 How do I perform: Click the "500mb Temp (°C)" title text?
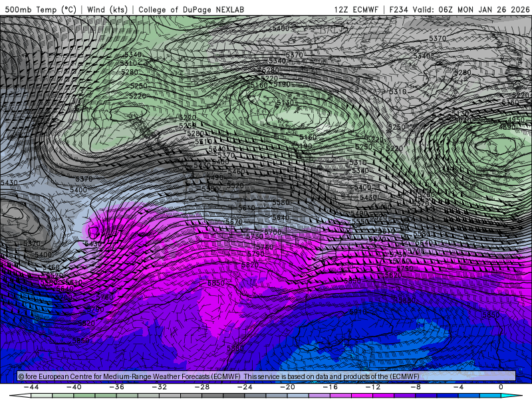[x=41, y=9]
